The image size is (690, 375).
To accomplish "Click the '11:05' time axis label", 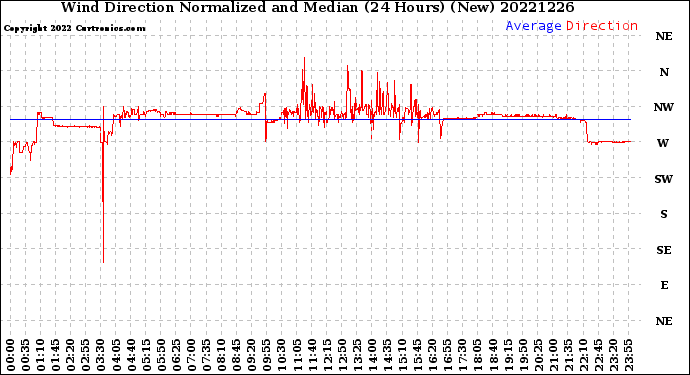I will pyautogui.click(x=297, y=355).
